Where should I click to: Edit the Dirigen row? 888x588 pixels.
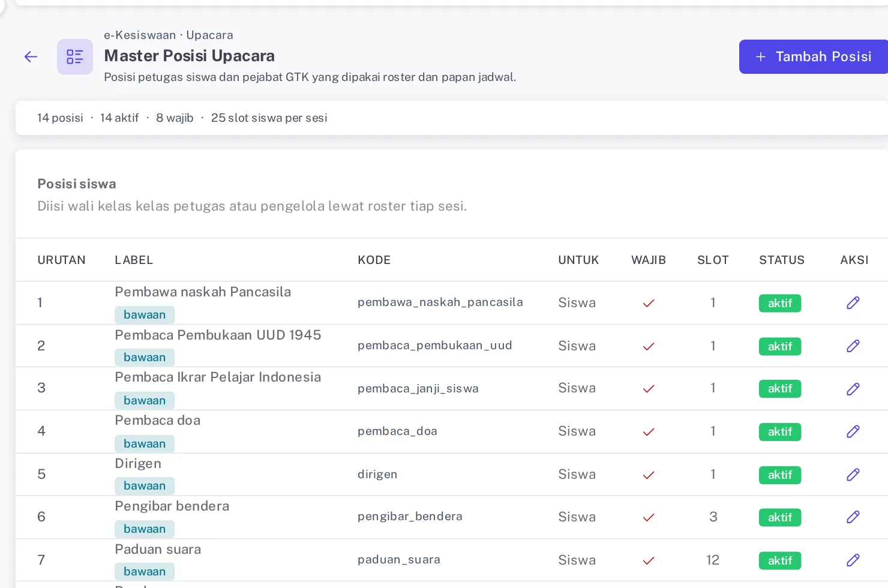[853, 475]
